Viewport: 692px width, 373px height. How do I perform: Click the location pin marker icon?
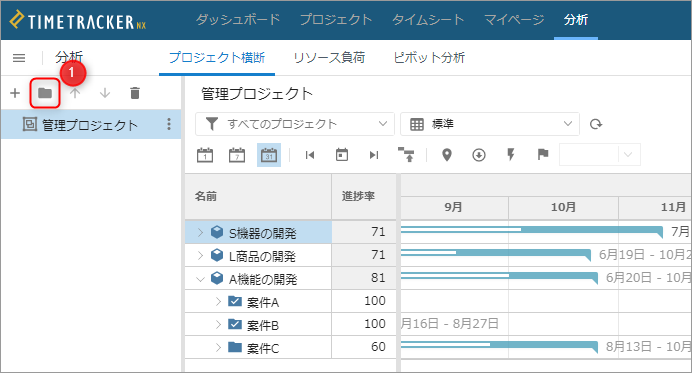447,155
